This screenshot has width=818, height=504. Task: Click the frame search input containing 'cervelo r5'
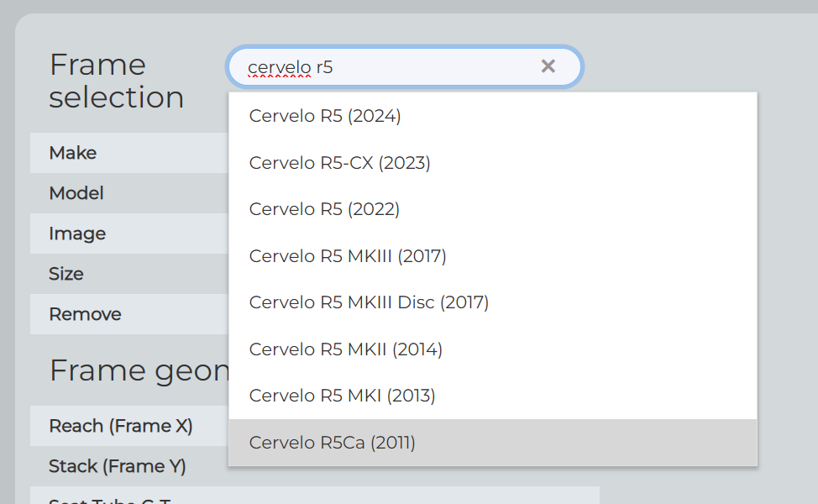coord(404,67)
